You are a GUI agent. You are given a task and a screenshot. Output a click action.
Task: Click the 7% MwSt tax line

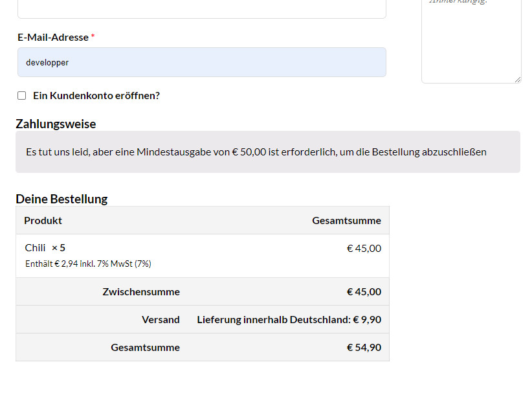tap(88, 264)
